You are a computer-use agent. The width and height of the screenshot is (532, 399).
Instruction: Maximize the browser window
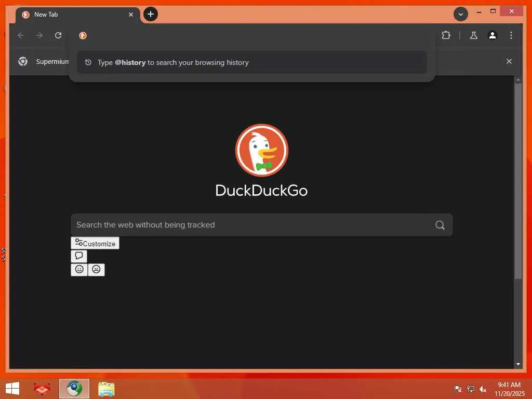pos(493,11)
